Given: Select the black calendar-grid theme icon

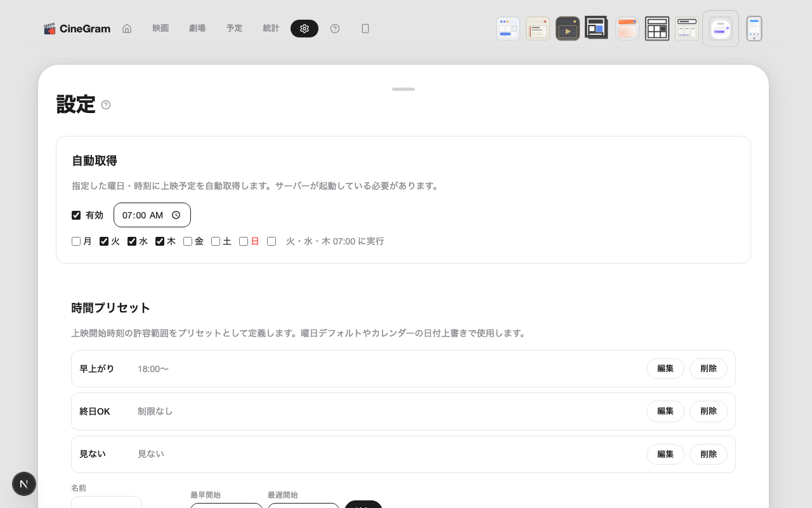Looking at the screenshot, I should point(657,28).
